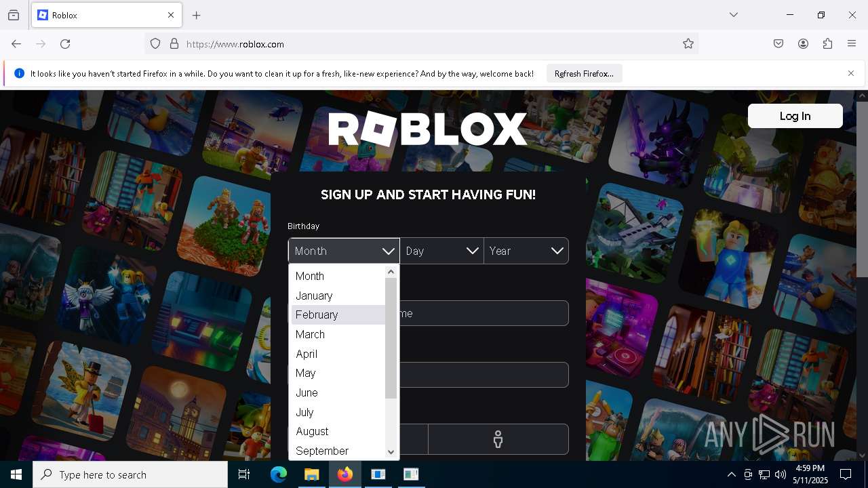Show hidden system tray icons
The width and height of the screenshot is (868, 488).
point(731,474)
